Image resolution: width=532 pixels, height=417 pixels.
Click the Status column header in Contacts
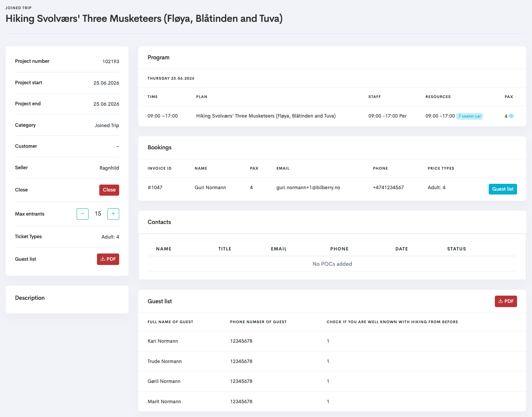pos(456,249)
